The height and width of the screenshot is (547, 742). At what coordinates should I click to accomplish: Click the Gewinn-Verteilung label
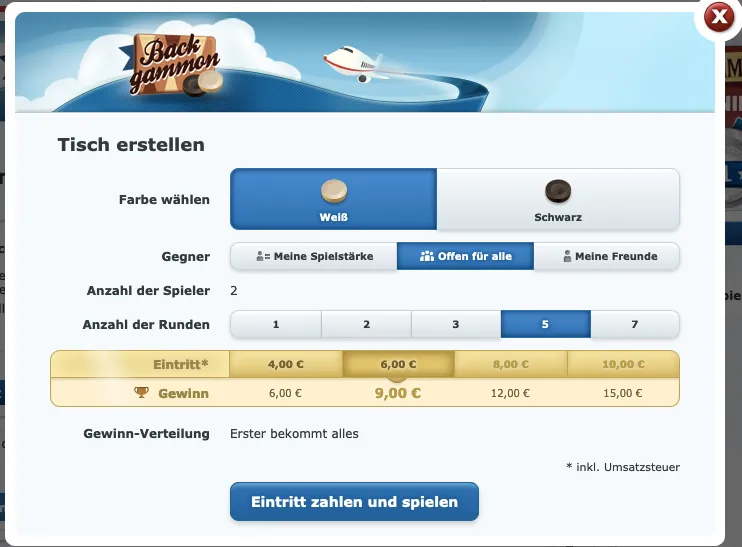146,434
